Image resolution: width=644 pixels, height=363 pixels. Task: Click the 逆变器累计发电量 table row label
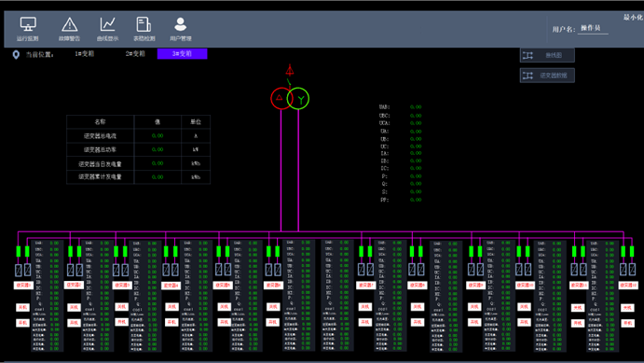tap(101, 176)
